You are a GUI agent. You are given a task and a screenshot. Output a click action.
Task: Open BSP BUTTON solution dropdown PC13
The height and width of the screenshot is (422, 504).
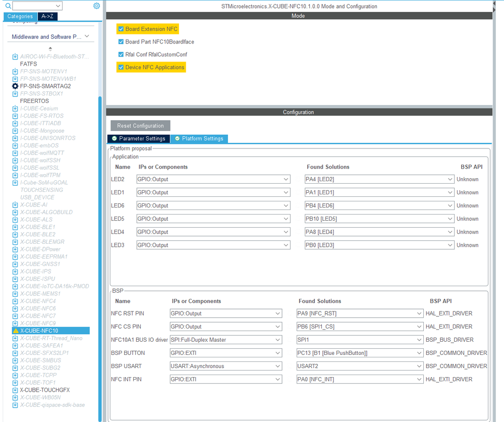coord(360,353)
